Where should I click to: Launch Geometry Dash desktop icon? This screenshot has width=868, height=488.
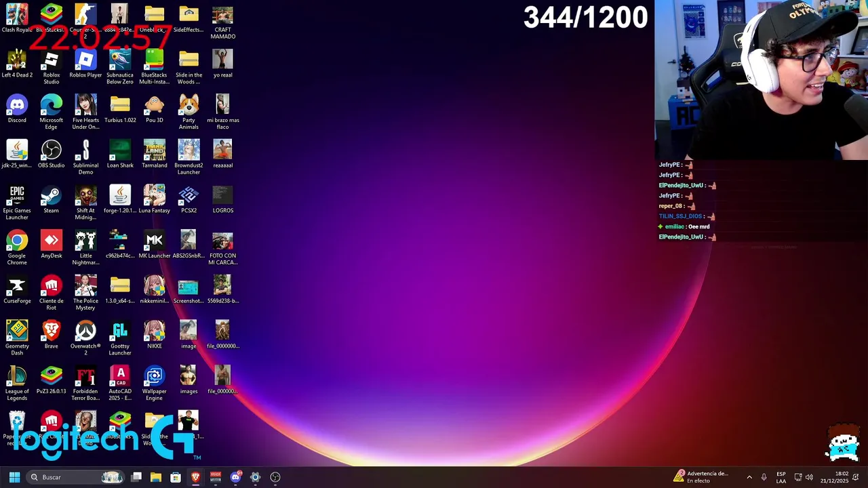(17, 338)
